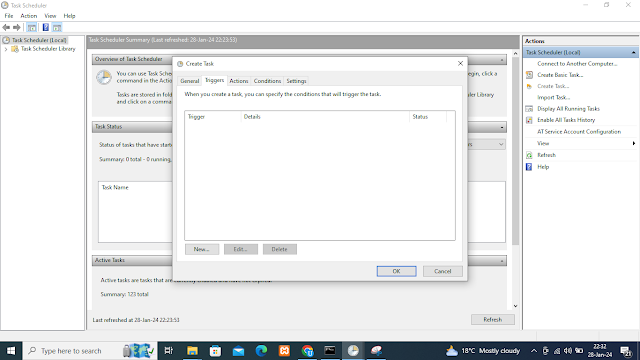Viewport: 640px width, 360px height.
Task: Go forward using toolbar Forward arrow
Action: tap(17, 27)
